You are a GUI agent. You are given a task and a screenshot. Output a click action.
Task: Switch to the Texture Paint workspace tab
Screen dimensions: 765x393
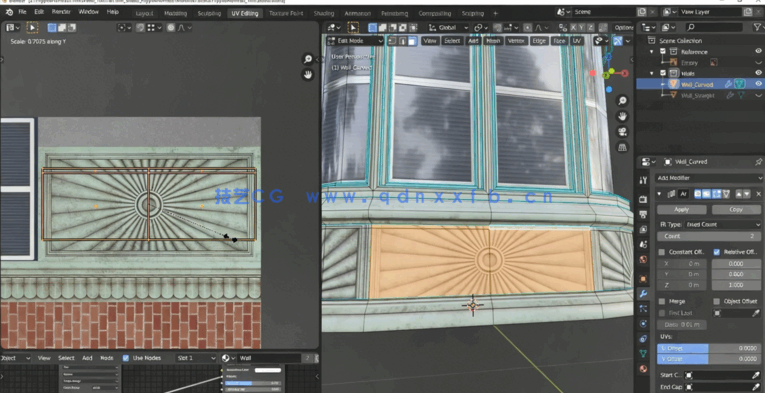[x=286, y=14]
